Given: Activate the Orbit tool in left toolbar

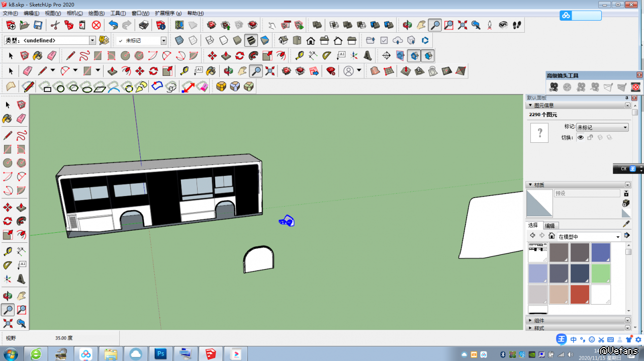Looking at the screenshot, I should [x=8, y=296].
